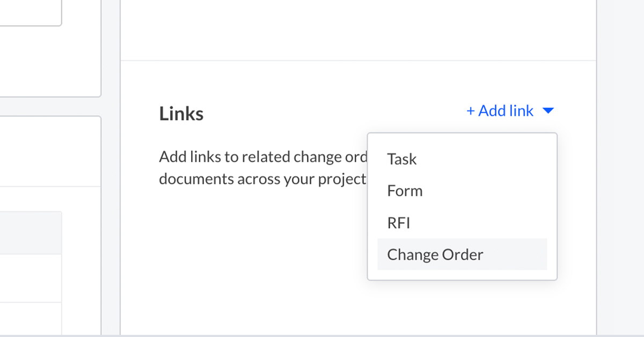Click the 'Links' section heading
644x337 pixels.
(x=181, y=114)
